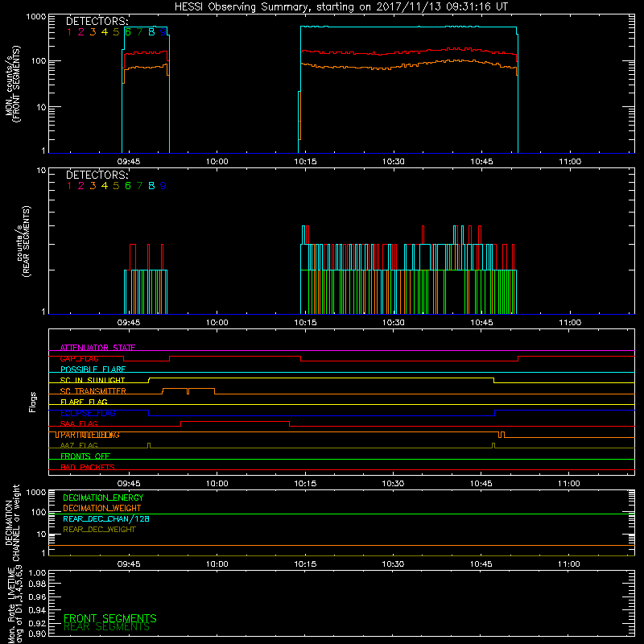
Task: Click the Flags vertical axis title
Action: 33,402
